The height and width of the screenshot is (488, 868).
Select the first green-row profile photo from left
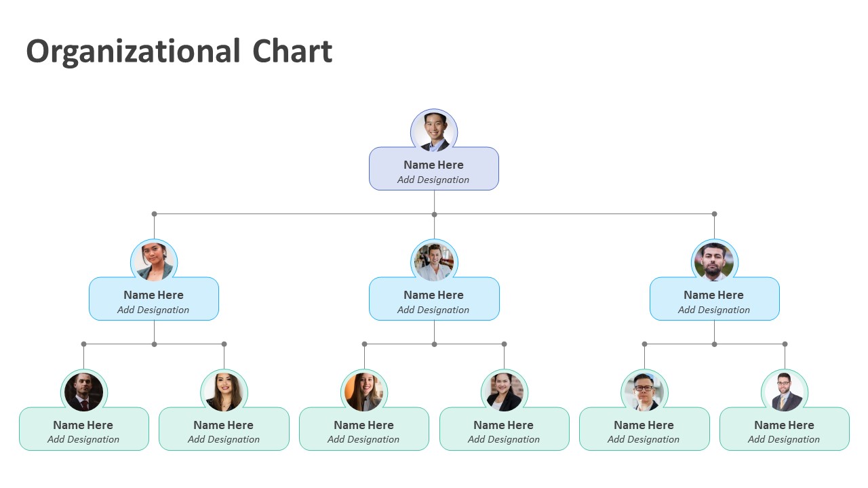tap(84, 392)
